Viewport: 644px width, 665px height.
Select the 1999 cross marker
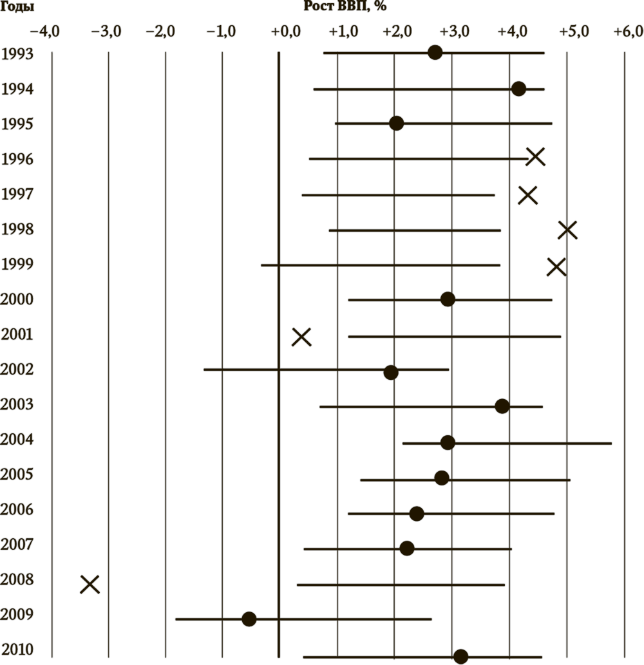556,267
